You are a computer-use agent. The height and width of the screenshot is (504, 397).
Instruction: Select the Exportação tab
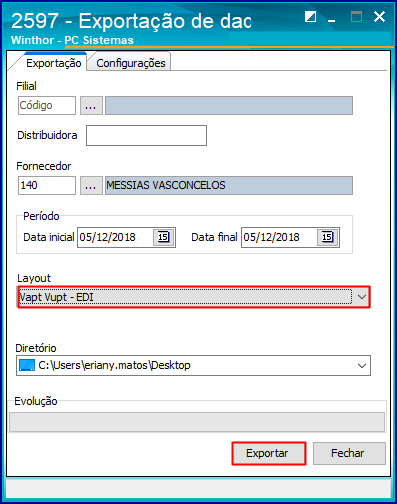53,63
